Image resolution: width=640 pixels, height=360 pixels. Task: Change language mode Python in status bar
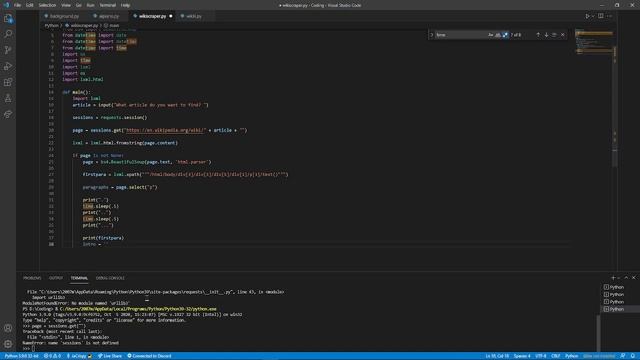[571, 356]
